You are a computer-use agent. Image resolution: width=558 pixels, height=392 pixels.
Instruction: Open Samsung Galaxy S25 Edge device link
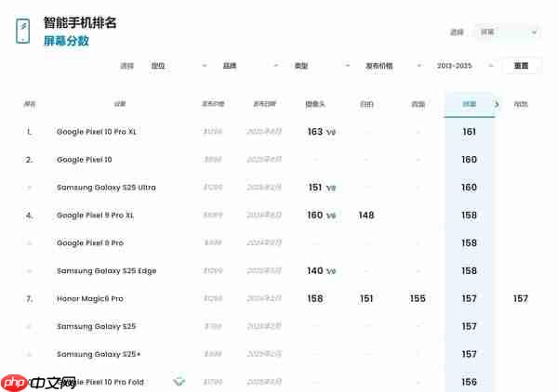click(106, 271)
